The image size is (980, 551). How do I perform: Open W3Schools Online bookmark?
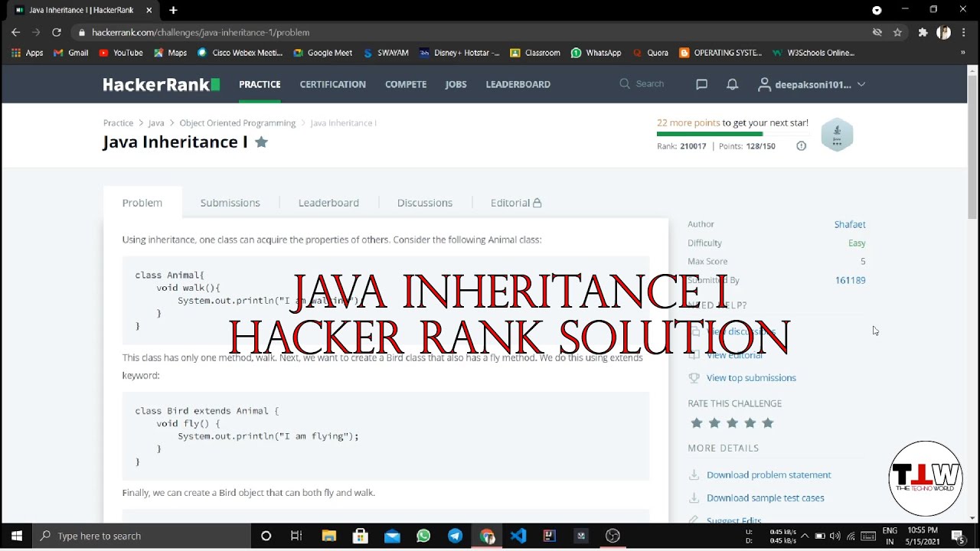(x=812, y=53)
